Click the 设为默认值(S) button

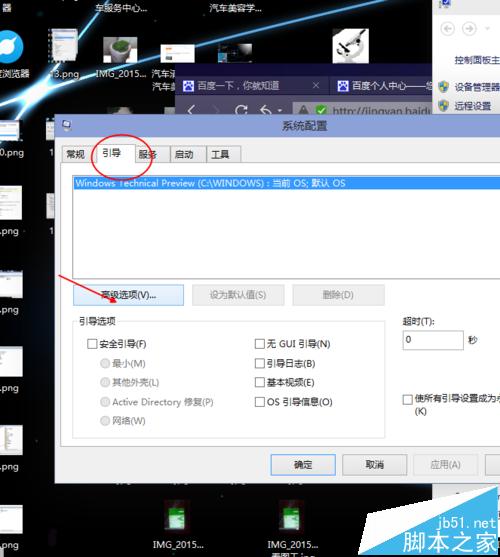tap(238, 295)
